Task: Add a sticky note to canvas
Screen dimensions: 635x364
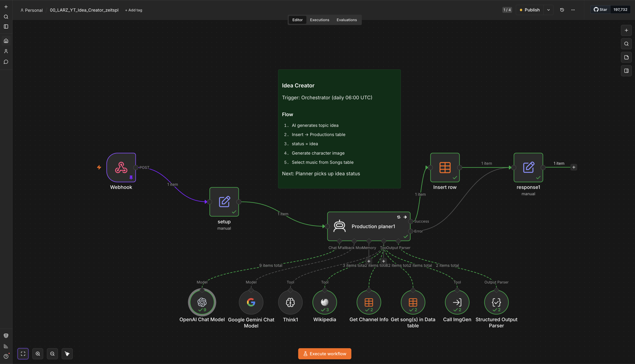Action: [x=626, y=57]
